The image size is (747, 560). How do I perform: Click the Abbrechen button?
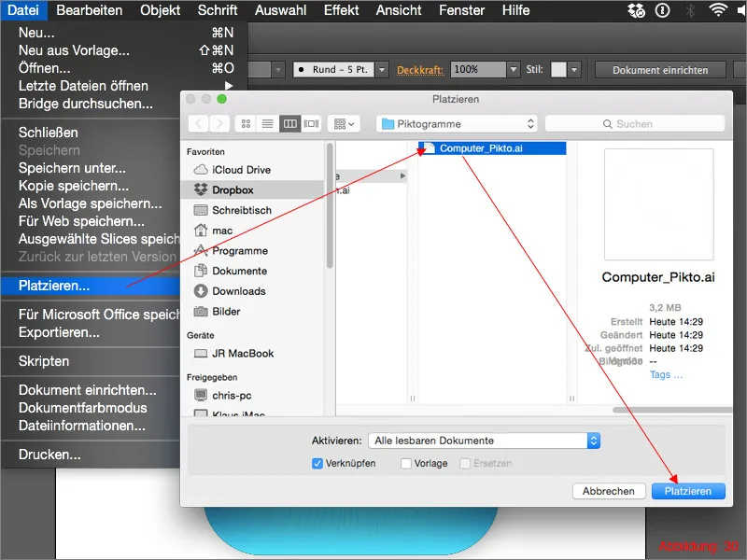[609, 491]
